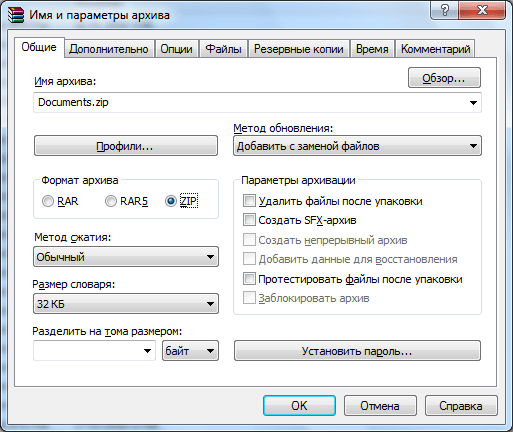Click the Размер словаря label

pyautogui.click(x=74, y=285)
